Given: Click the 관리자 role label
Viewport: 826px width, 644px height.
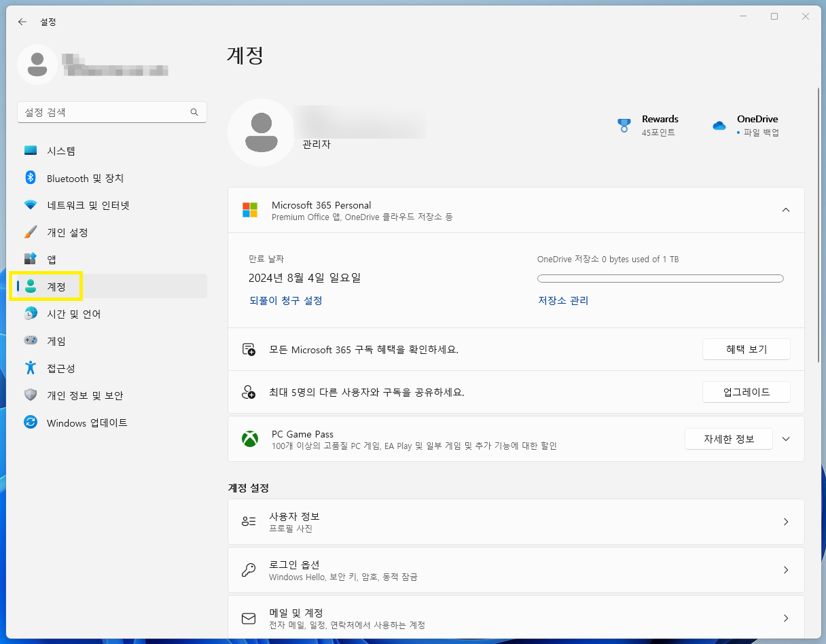Looking at the screenshot, I should pyautogui.click(x=317, y=145).
